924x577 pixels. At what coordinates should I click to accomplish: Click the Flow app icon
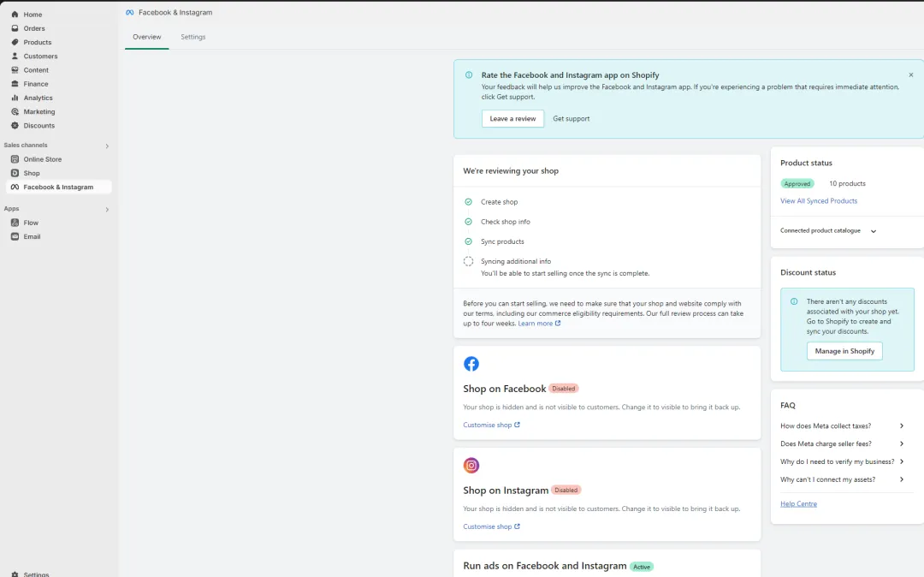coord(15,223)
